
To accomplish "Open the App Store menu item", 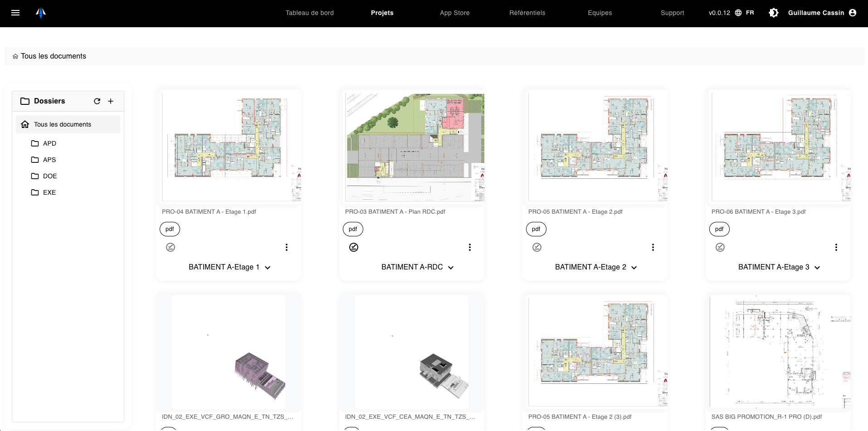I will click(454, 13).
